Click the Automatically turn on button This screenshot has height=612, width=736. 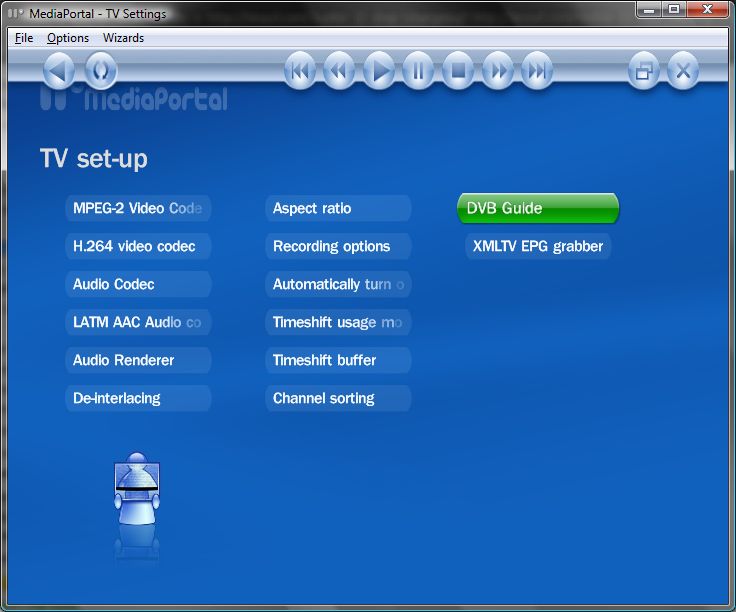338,284
